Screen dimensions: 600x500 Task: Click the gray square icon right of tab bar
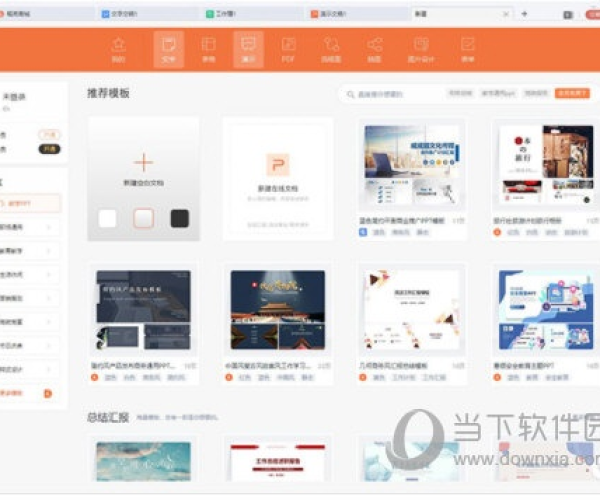(568, 15)
